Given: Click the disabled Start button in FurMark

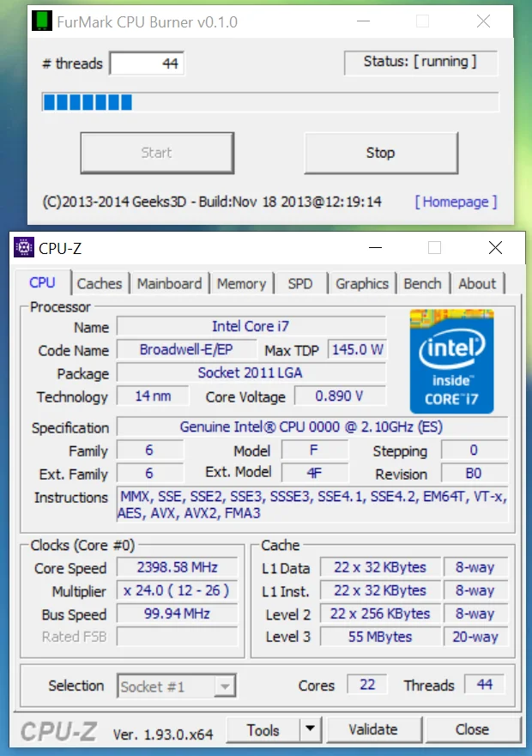Looking at the screenshot, I should [x=157, y=153].
